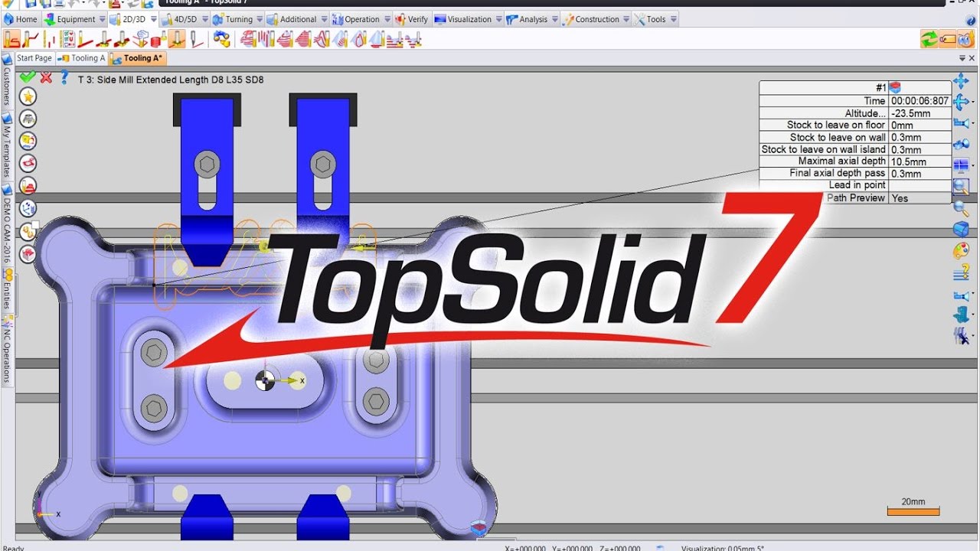Image resolution: width=980 pixels, height=551 pixels.
Task: Click the blue cube view icon on right
Action: click(961, 229)
